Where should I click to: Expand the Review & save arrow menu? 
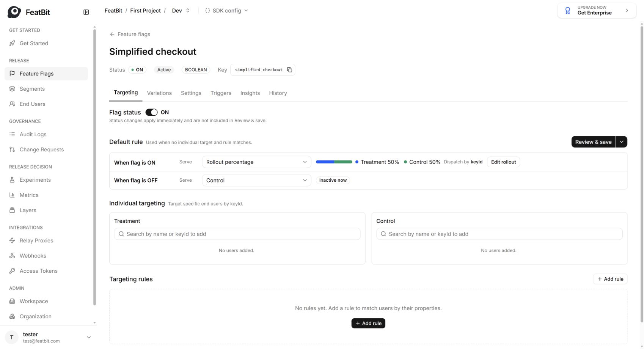(x=621, y=142)
